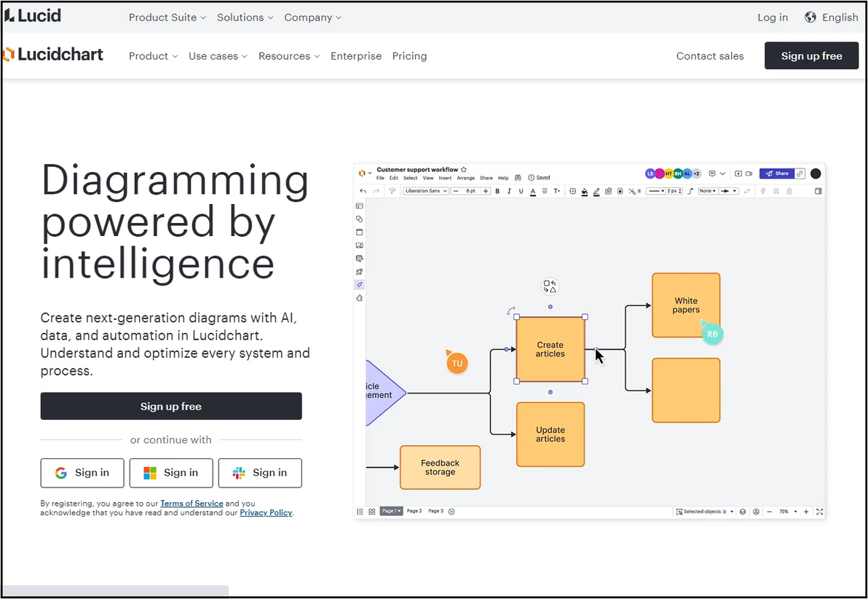The image size is (868, 599).
Task: Select the Create articles shape
Action: 551,349
